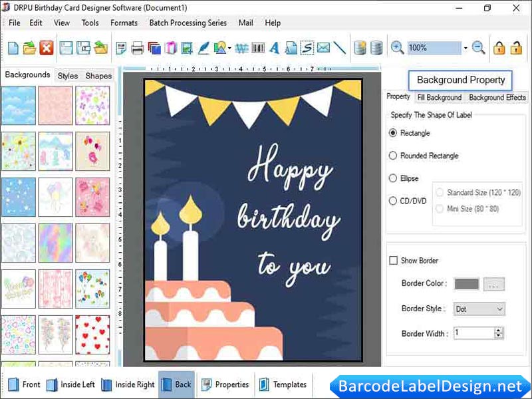The width and height of the screenshot is (532, 399).
Task: Open the Print tool
Action: point(138,48)
